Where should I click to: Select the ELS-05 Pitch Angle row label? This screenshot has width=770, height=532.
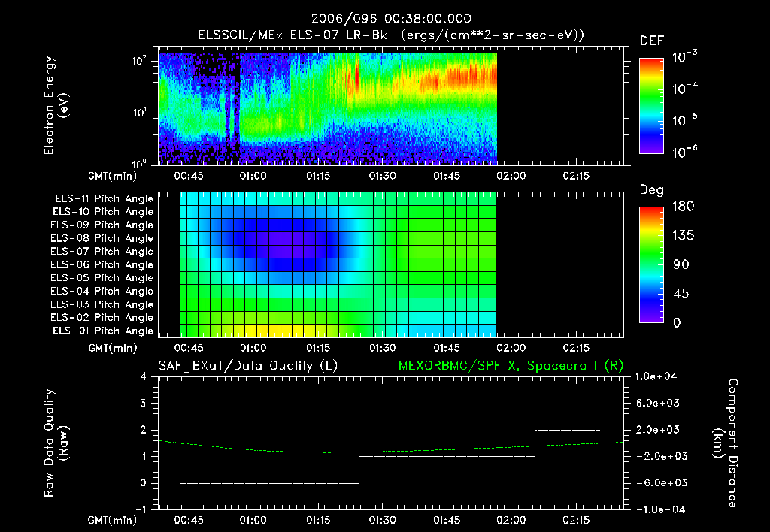(x=102, y=278)
